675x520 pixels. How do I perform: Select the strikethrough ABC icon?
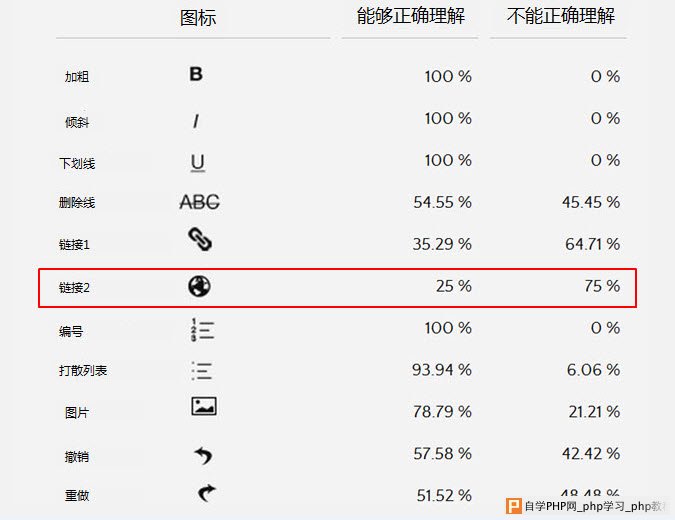pyautogui.click(x=199, y=202)
